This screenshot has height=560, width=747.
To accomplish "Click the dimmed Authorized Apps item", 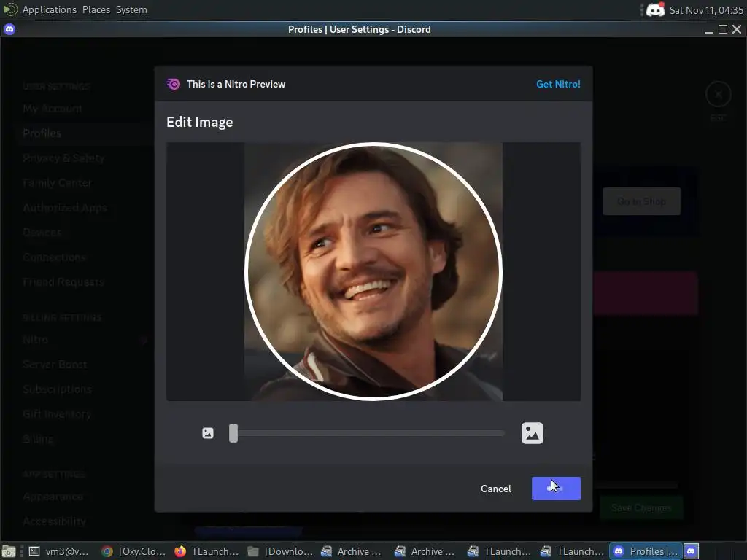I will click(x=65, y=208).
